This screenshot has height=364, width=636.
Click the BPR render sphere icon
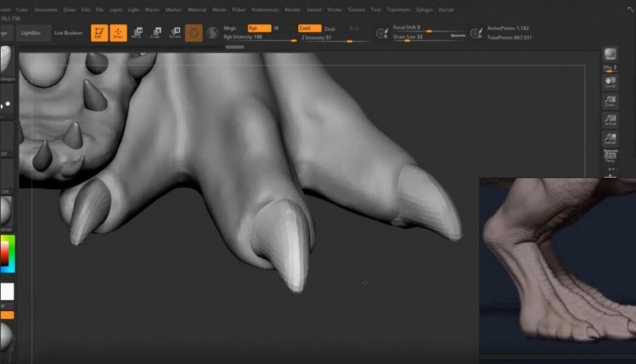point(610,54)
